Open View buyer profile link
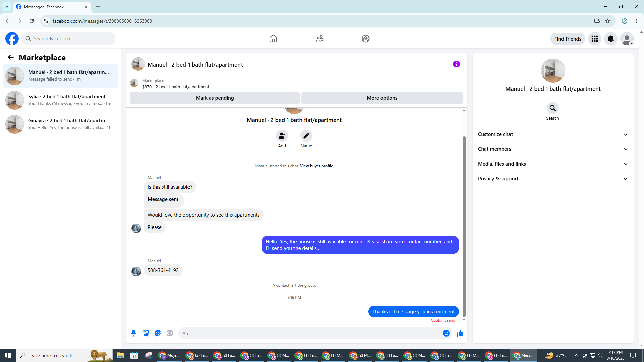The image size is (644, 362). pyautogui.click(x=316, y=166)
